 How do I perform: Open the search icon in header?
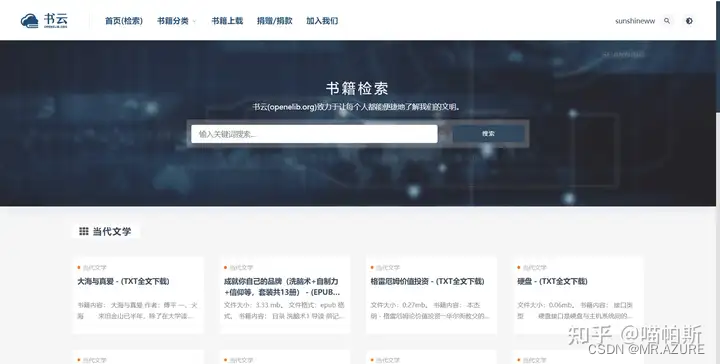point(667,21)
